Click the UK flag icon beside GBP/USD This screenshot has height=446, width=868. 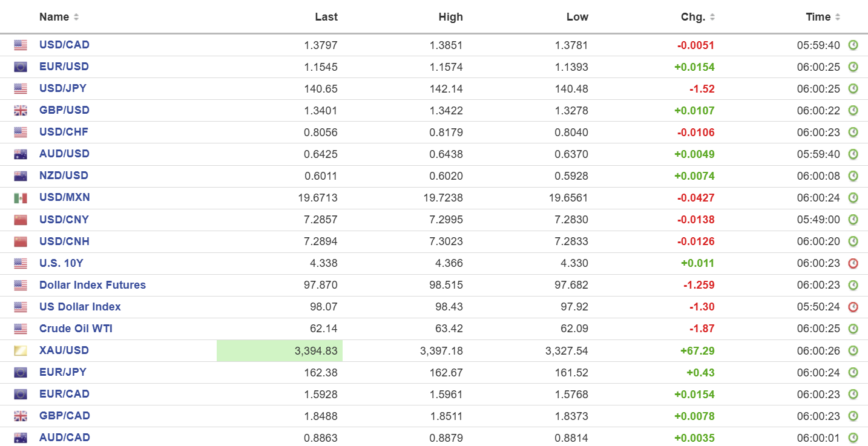21,111
